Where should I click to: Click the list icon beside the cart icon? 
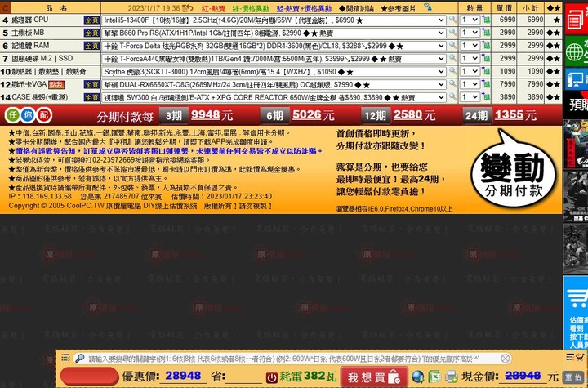tap(570, 357)
